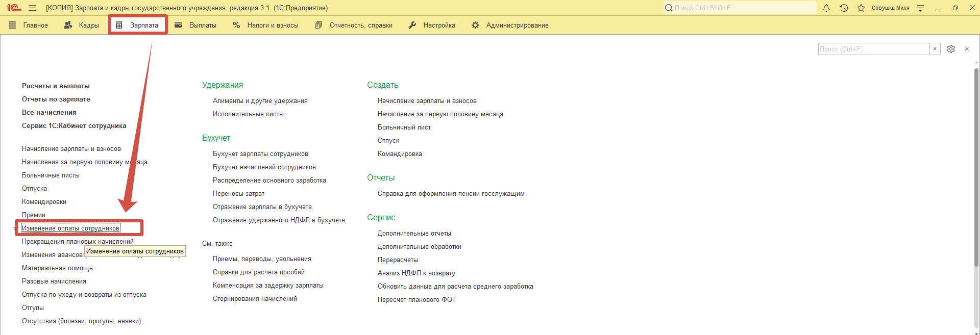Open Пересчет планового ФОТ

point(416,300)
